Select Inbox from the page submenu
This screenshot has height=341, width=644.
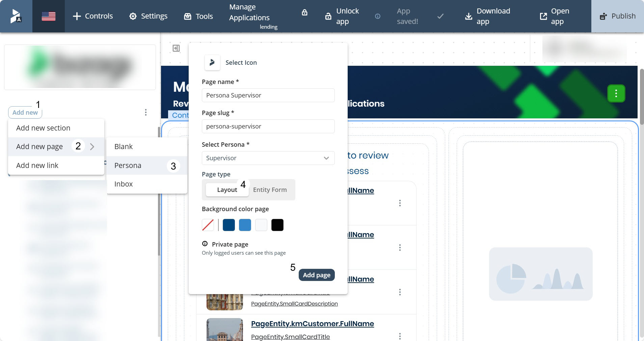click(x=124, y=184)
